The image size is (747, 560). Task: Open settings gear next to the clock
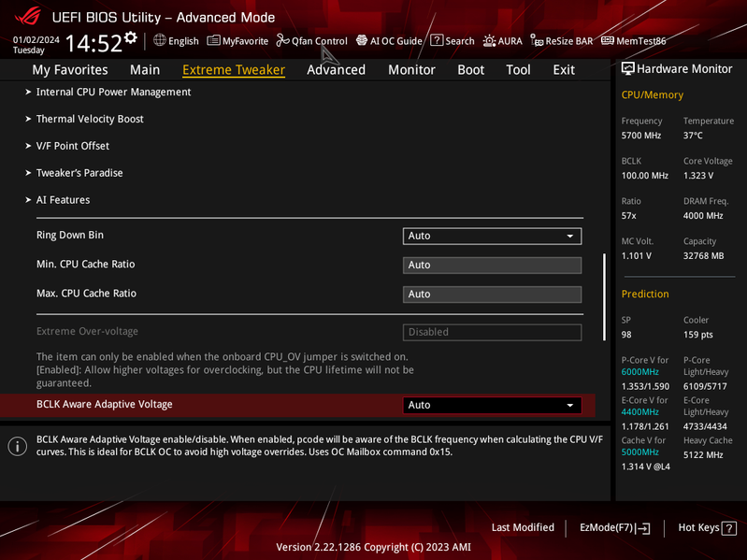(x=131, y=37)
